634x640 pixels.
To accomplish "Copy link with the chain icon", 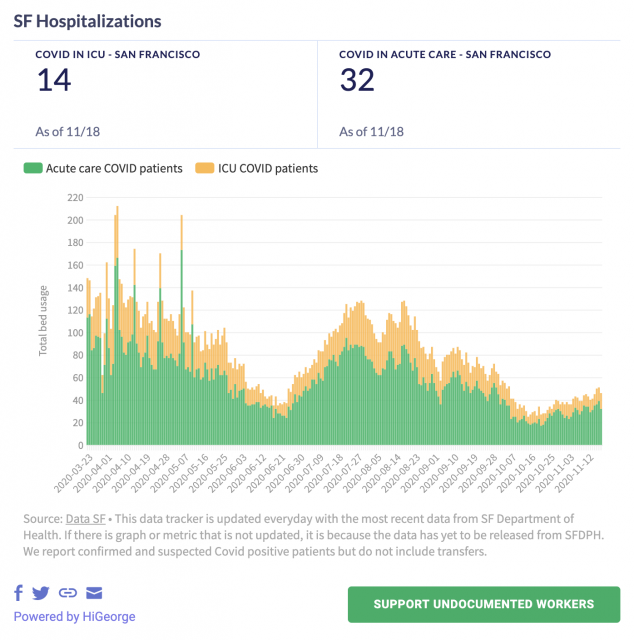I will pos(68,593).
